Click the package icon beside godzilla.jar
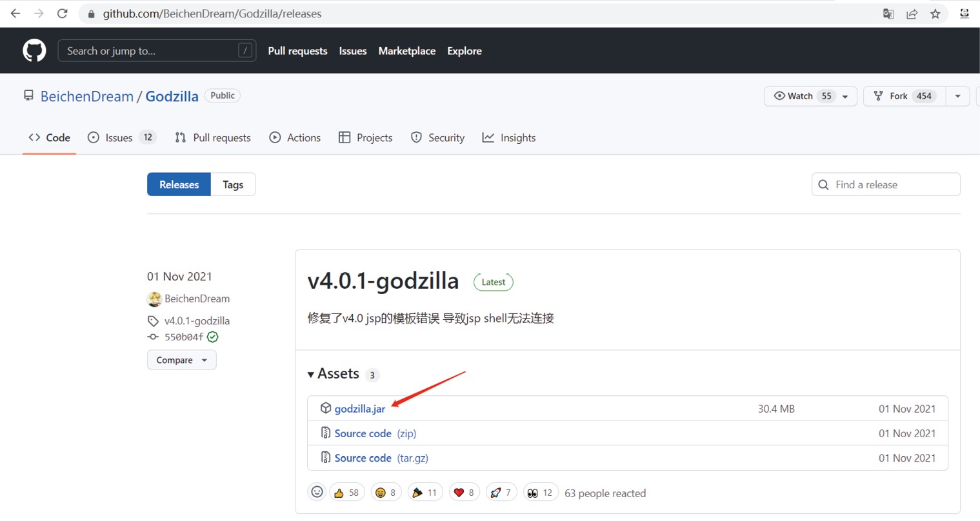Viewport: 980px width, 521px height. (x=326, y=408)
